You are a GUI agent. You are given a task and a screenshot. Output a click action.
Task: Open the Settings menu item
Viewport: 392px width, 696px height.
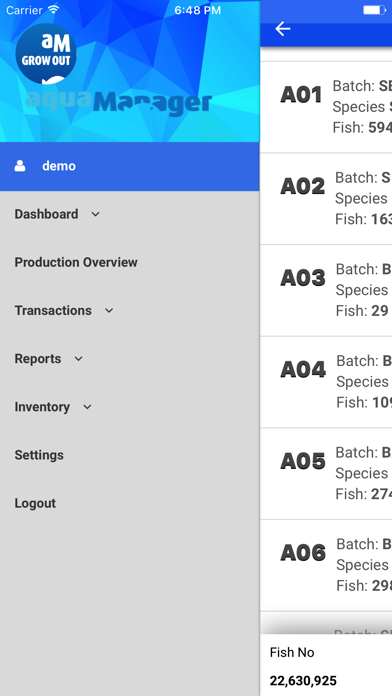coord(39,455)
